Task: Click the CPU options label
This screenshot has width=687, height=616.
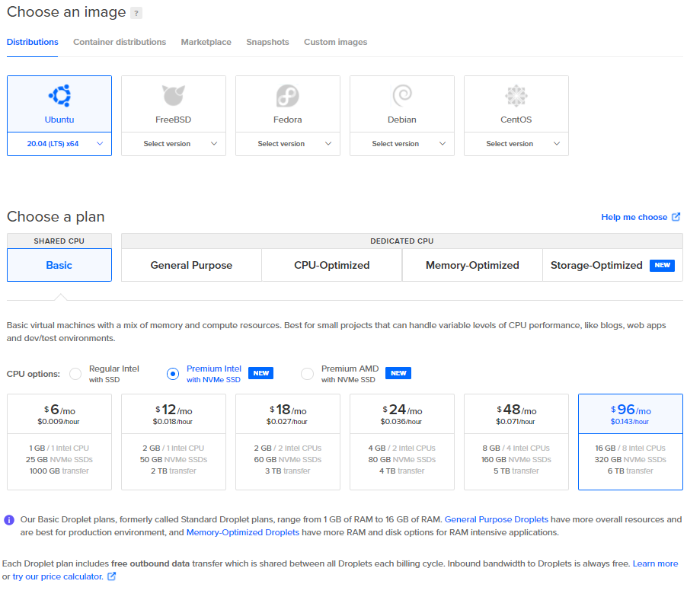Action: coord(34,374)
